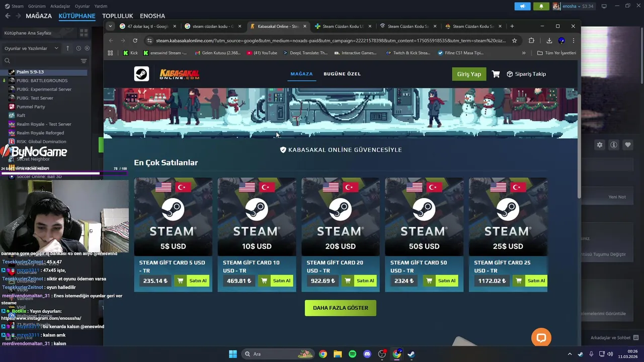
Task: Open the orange live chat bubble
Action: point(541,337)
